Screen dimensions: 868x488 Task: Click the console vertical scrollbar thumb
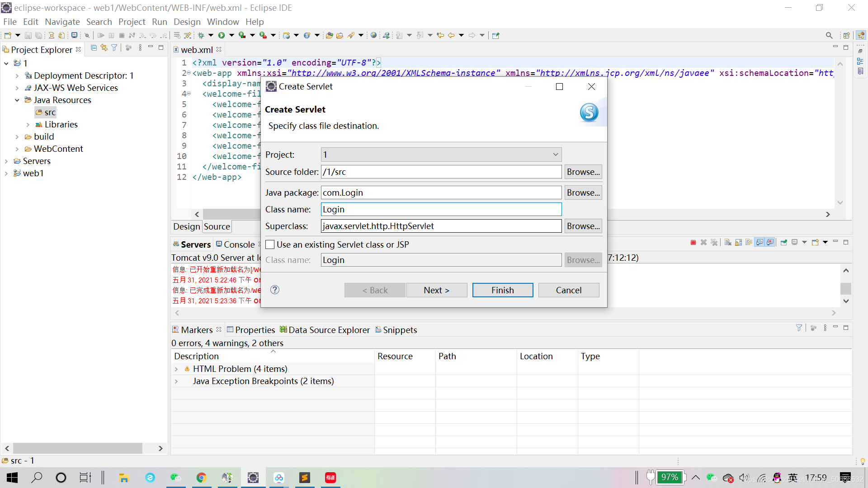click(x=845, y=288)
